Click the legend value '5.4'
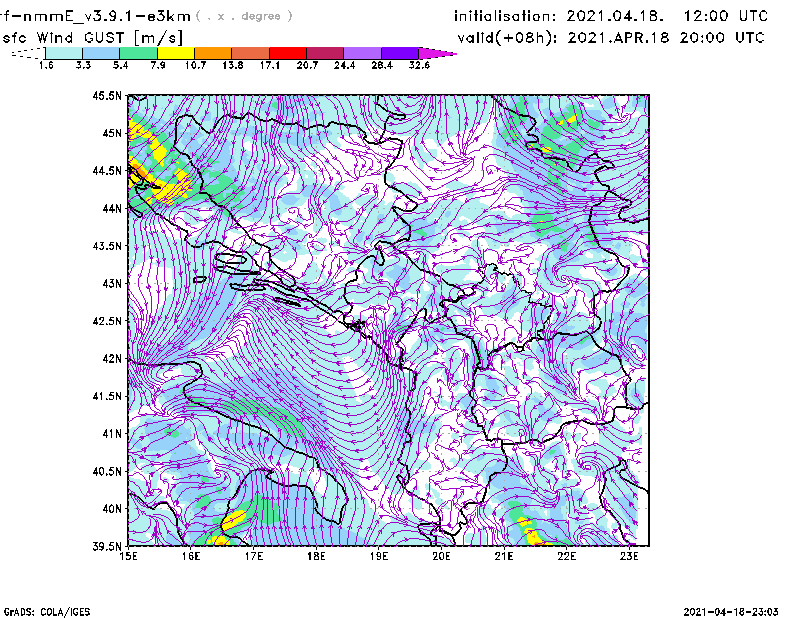Viewport: 800px width, 618px height. pos(120,65)
